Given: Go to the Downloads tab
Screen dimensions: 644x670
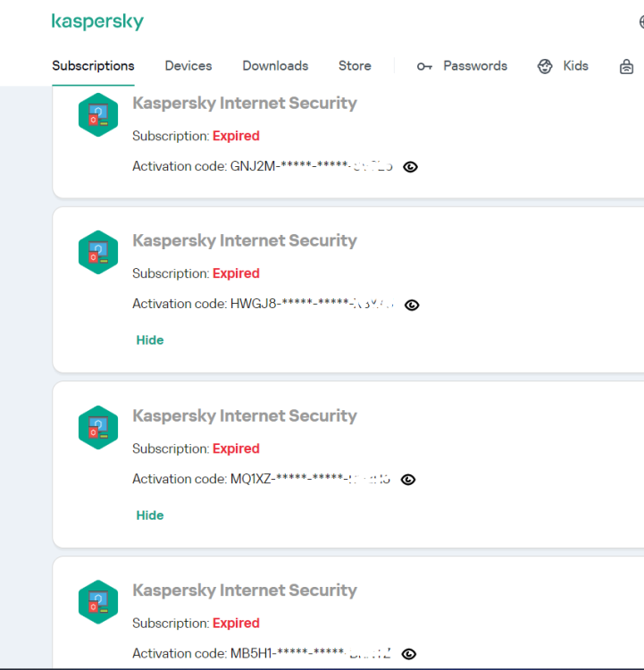Looking at the screenshot, I should (275, 66).
